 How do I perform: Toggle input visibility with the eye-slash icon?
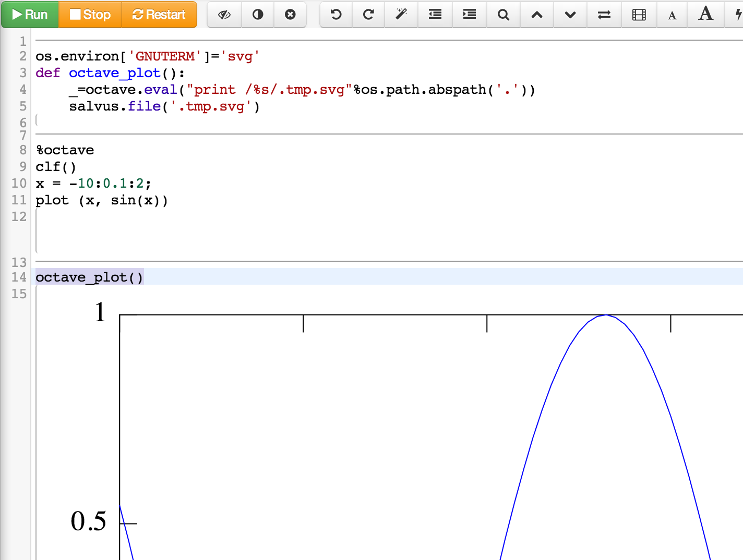pyautogui.click(x=224, y=15)
